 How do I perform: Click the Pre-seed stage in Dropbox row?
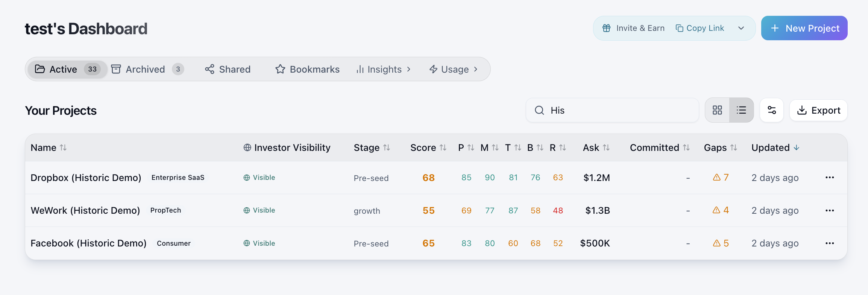coord(371,178)
